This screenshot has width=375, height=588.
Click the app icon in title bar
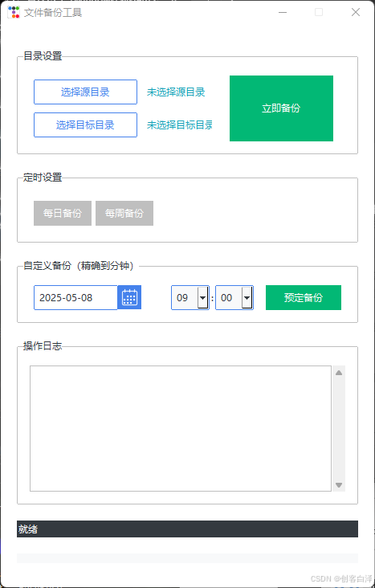(14, 12)
